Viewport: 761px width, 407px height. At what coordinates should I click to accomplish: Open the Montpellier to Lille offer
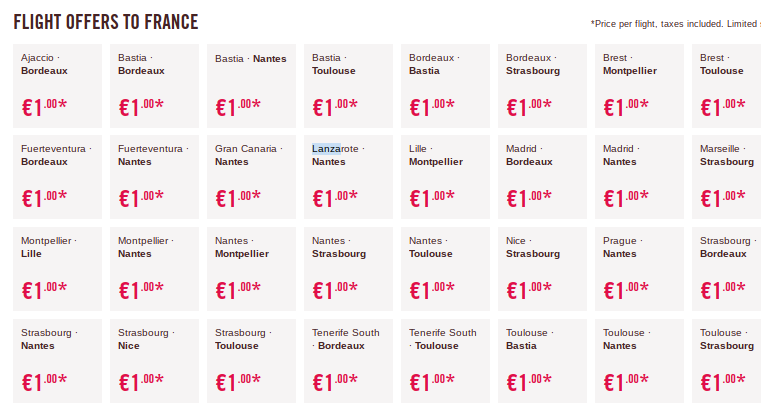pyautogui.click(x=57, y=268)
